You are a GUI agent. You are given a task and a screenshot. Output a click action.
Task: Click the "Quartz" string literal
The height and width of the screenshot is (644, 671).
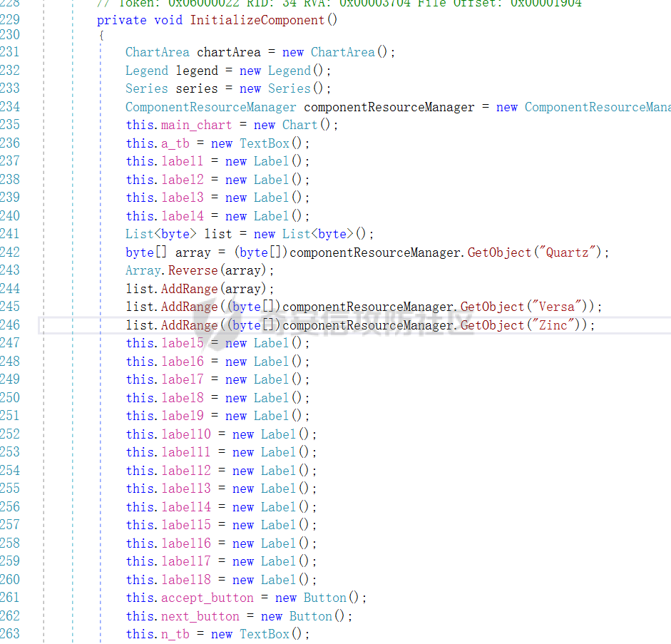click(x=567, y=252)
